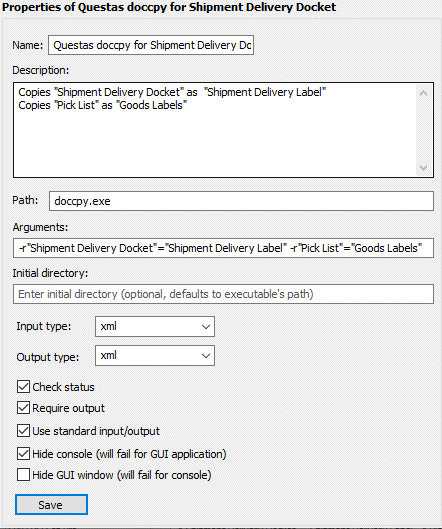This screenshot has width=442, height=529.
Task: Save the doccpy properties
Action: tap(51, 505)
